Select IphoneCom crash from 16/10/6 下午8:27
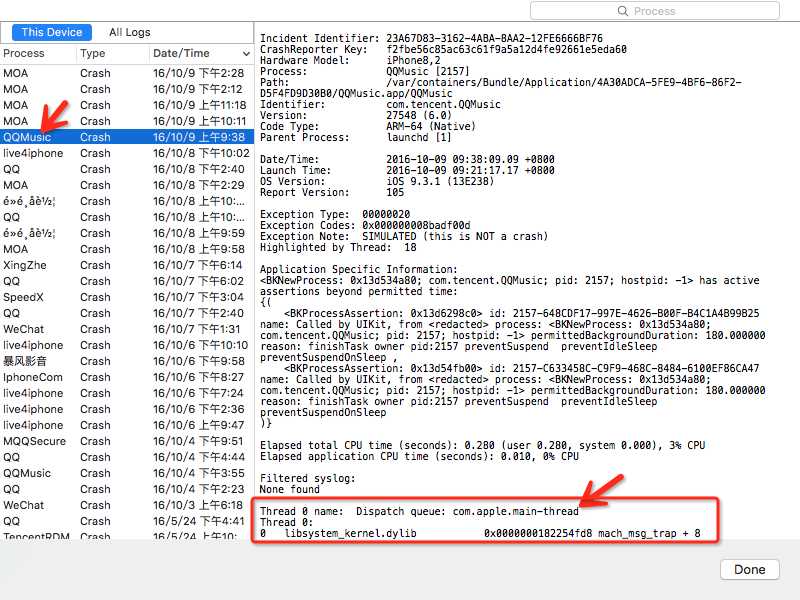800x600 pixels. point(127,377)
